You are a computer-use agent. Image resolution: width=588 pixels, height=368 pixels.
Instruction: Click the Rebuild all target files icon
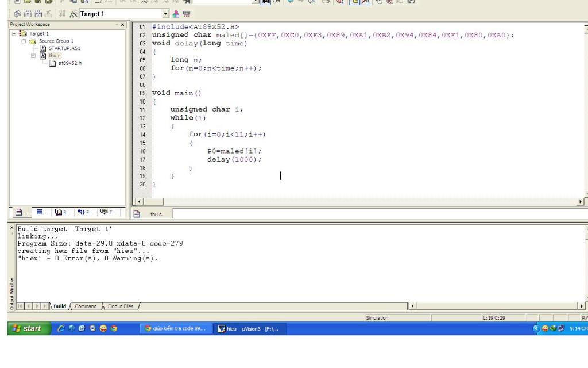[x=38, y=14]
